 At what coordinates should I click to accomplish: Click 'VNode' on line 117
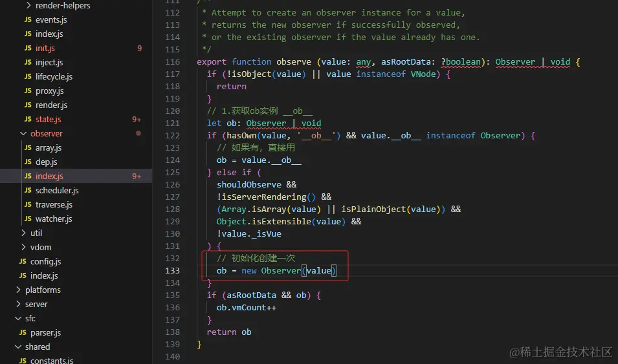point(423,74)
